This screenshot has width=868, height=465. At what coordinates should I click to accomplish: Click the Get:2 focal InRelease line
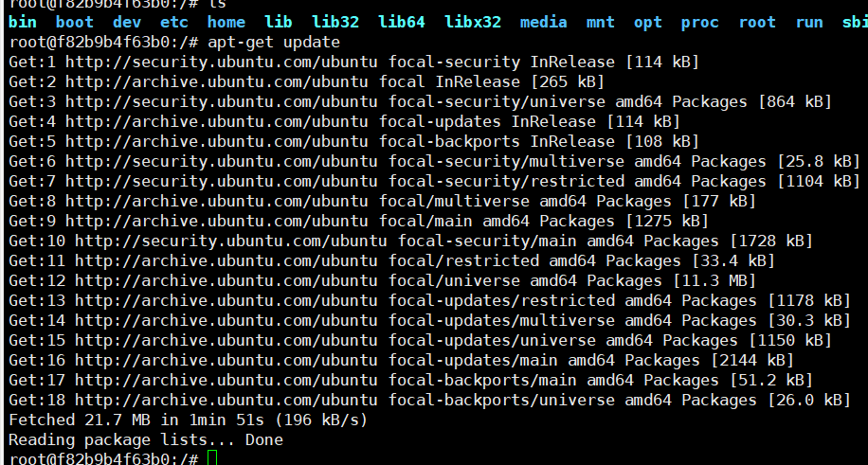click(x=306, y=82)
